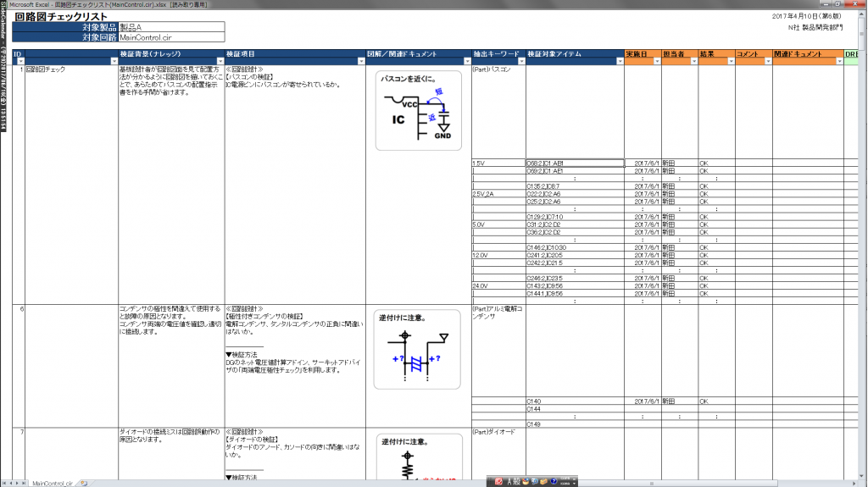Click the IME dictionary tool icon
The height and width of the screenshot is (487, 868).
(x=535, y=481)
